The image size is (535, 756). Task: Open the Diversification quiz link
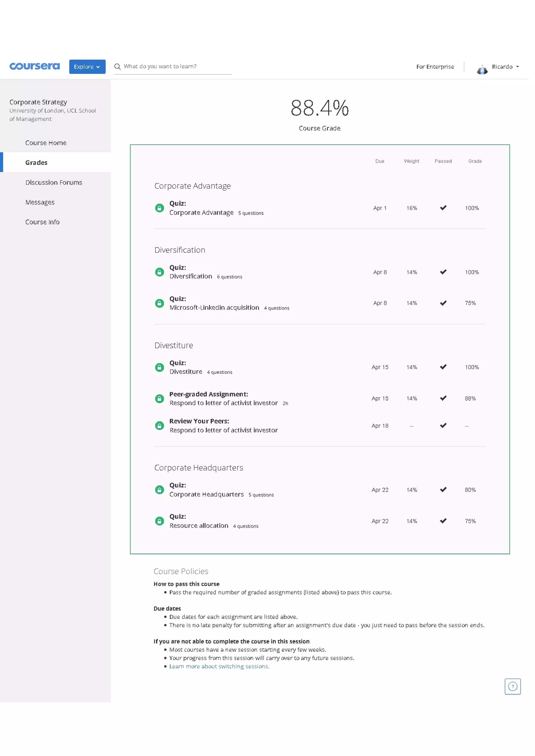(x=191, y=276)
